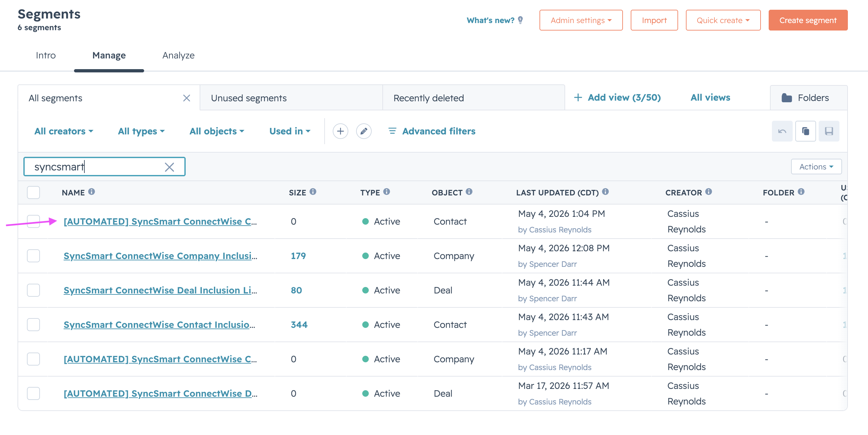
Task: Switch to the Analyze tab
Action: pyautogui.click(x=178, y=55)
